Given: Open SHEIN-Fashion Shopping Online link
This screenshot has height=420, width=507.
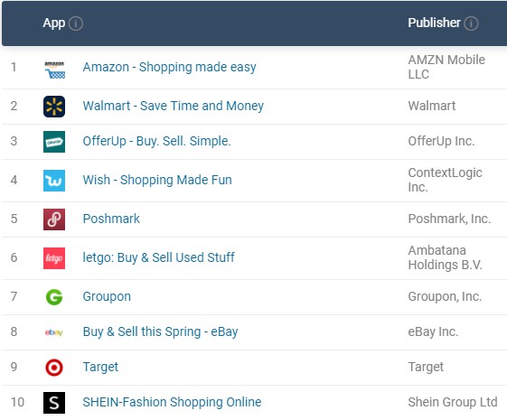Looking at the screenshot, I should click(x=172, y=402).
